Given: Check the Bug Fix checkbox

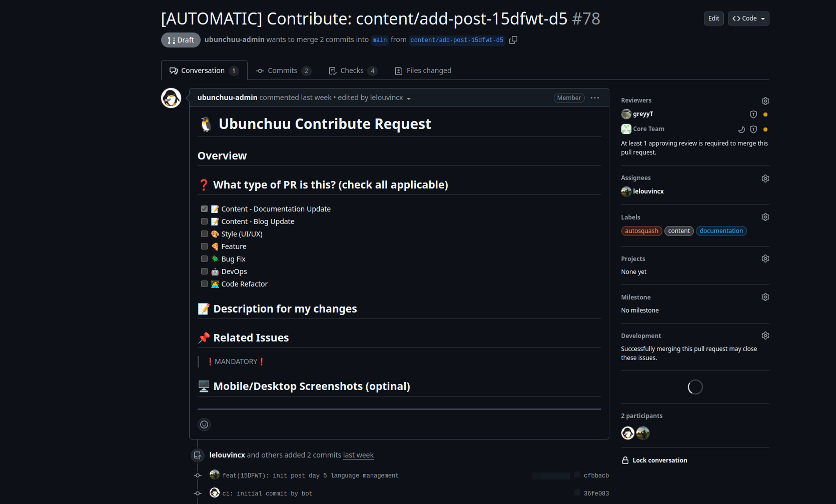Looking at the screenshot, I should [x=204, y=258].
